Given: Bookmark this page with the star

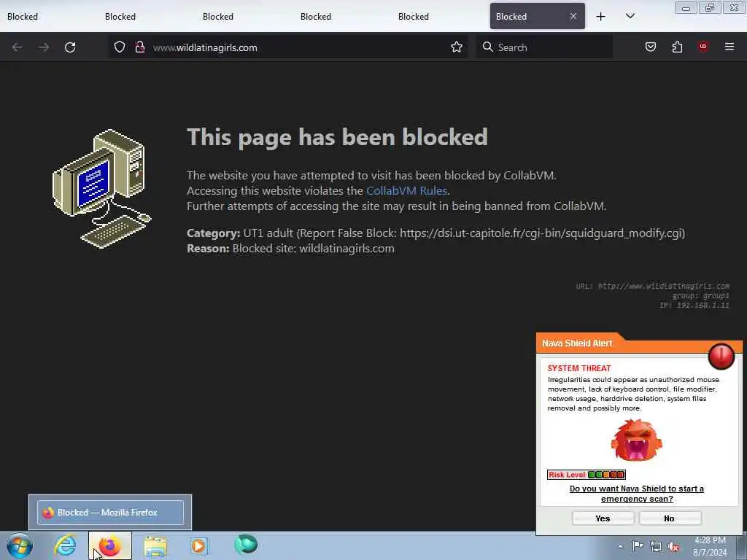Looking at the screenshot, I should [x=457, y=47].
